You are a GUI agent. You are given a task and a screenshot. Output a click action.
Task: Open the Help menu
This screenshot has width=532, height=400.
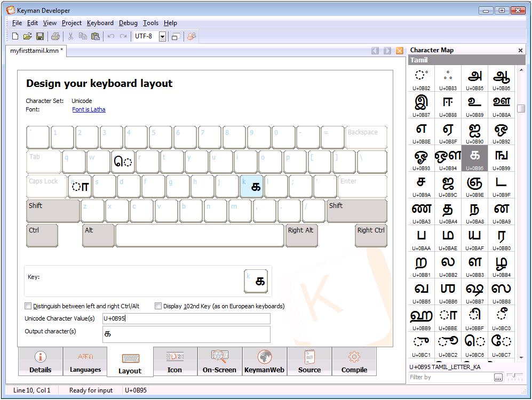pyautogui.click(x=170, y=23)
